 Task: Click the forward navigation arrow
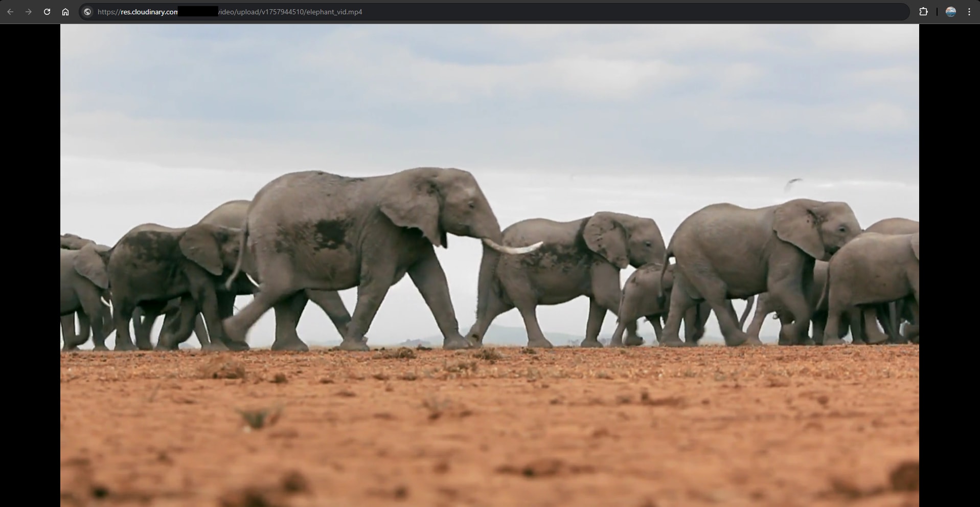29,12
